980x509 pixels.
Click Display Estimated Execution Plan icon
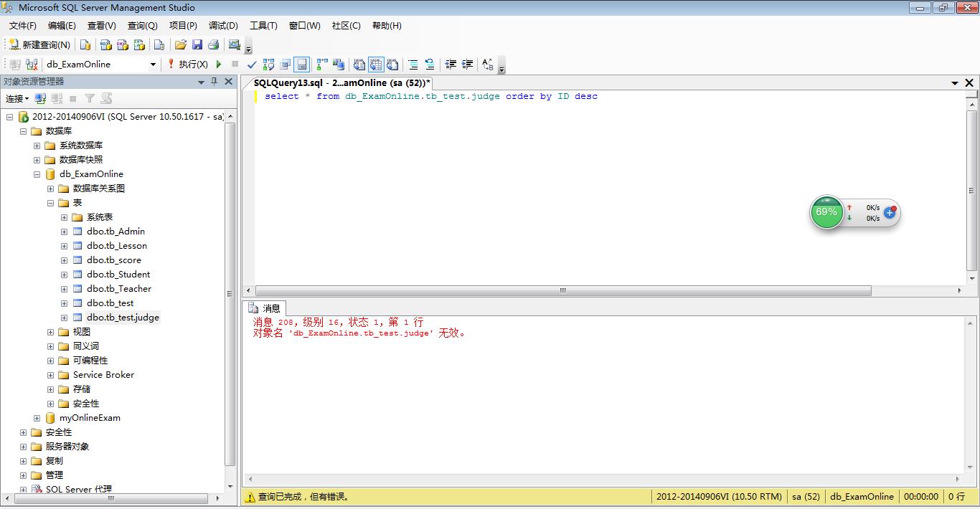pos(269,65)
